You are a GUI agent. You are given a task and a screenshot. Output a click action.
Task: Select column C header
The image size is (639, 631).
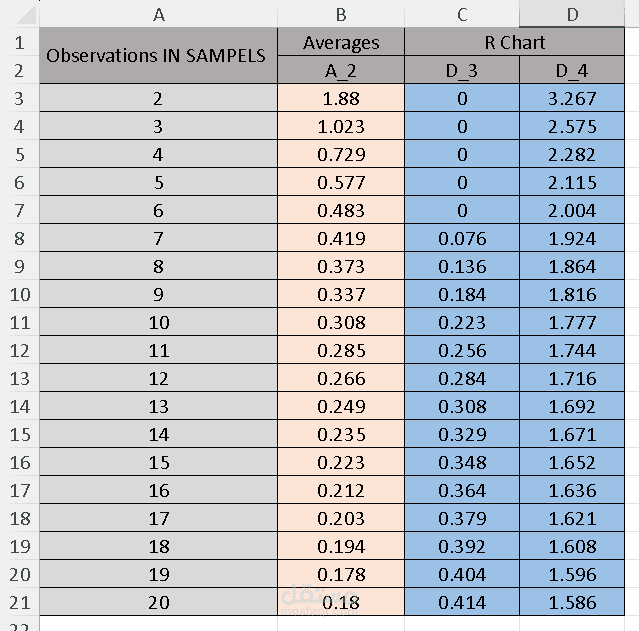[x=462, y=14]
